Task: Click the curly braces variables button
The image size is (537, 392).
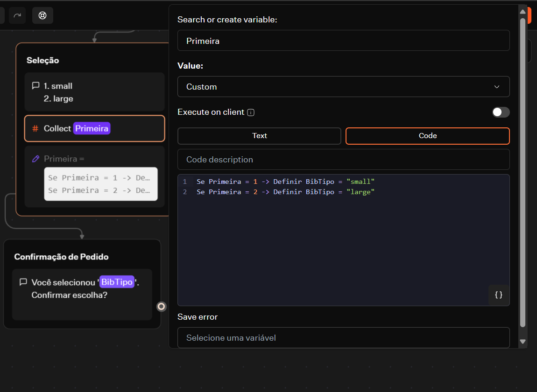Action: (x=498, y=295)
